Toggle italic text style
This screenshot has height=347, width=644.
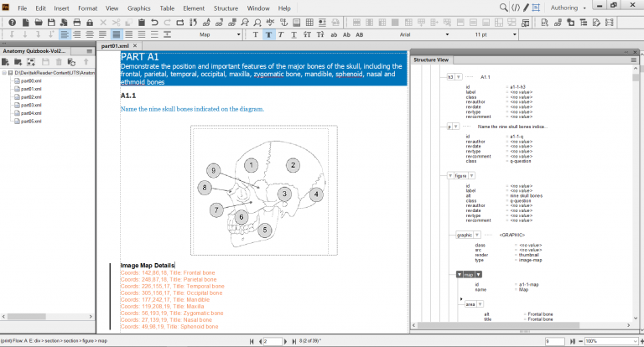[x=281, y=34]
